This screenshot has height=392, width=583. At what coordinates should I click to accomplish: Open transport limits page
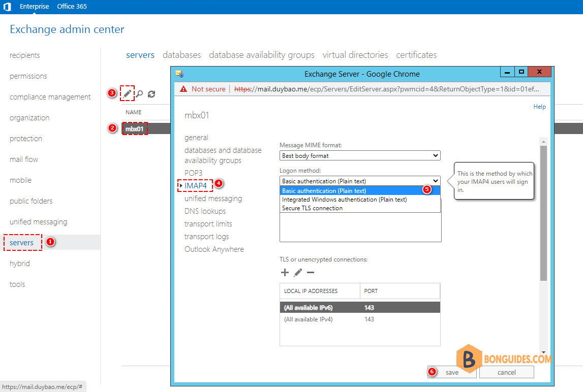pyautogui.click(x=208, y=224)
